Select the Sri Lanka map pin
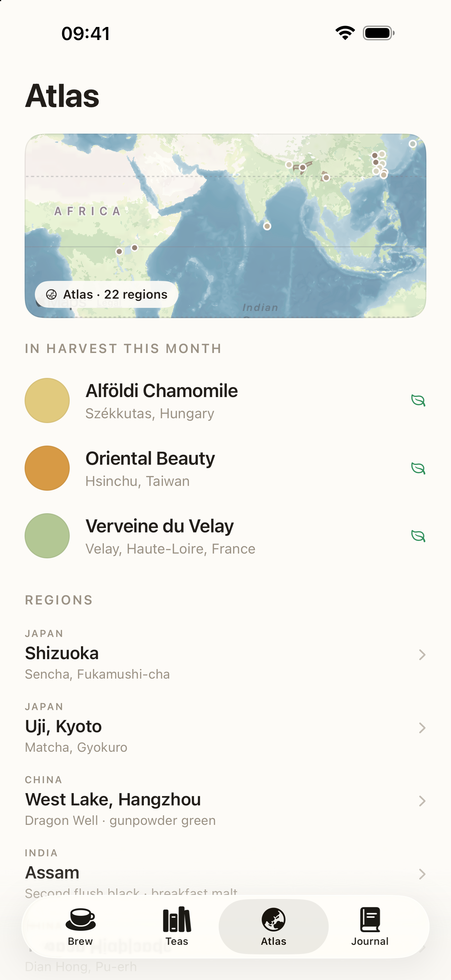The height and width of the screenshot is (980, 451). [x=267, y=226]
